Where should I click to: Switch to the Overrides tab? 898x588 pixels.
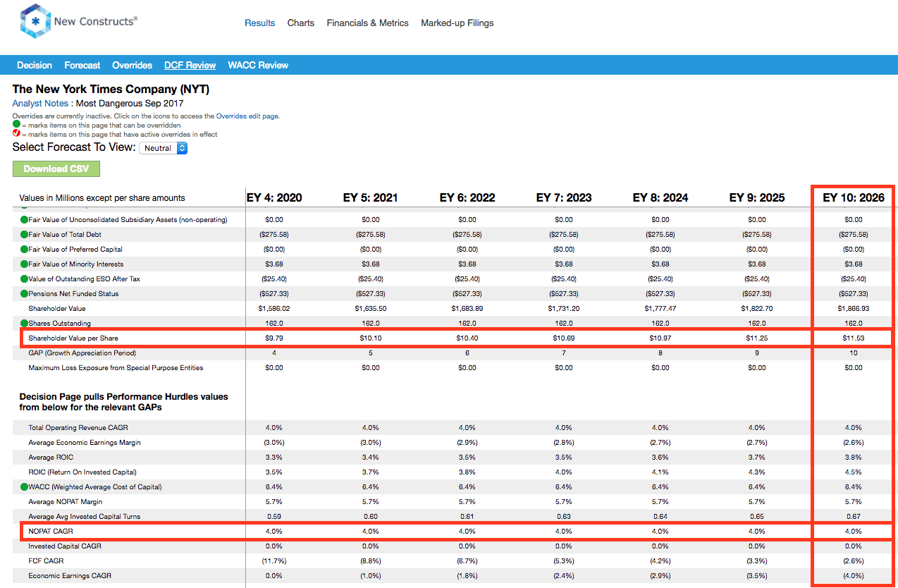[x=133, y=65]
